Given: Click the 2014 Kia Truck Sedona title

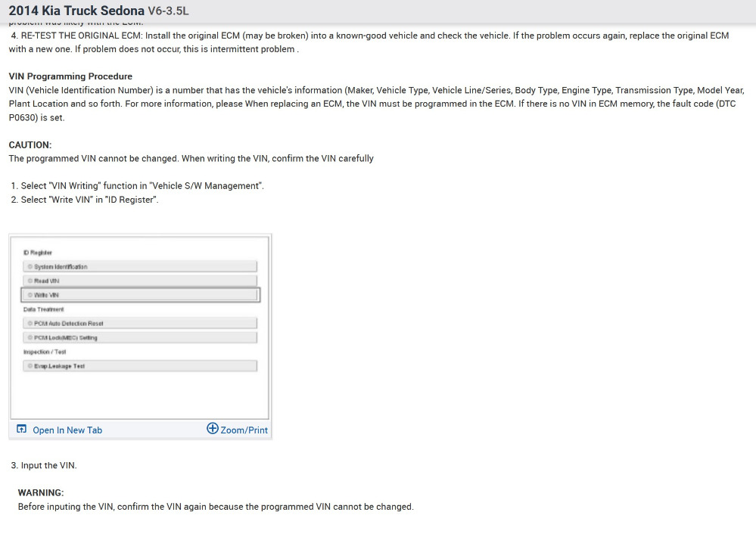Looking at the screenshot, I should point(76,11).
